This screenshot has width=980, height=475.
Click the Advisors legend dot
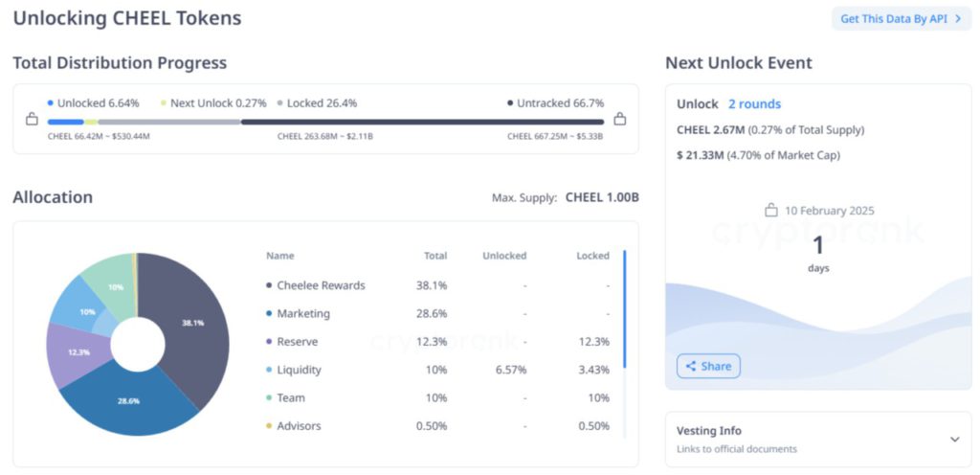(x=268, y=426)
